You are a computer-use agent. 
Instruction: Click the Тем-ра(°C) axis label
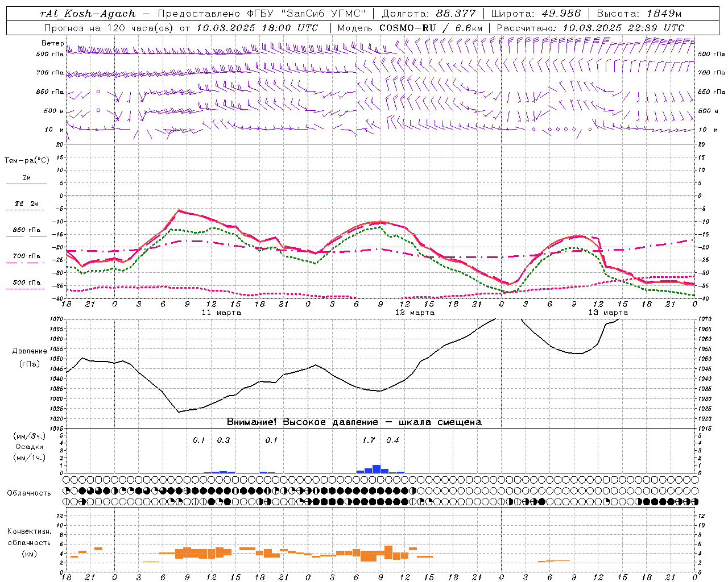[27, 161]
